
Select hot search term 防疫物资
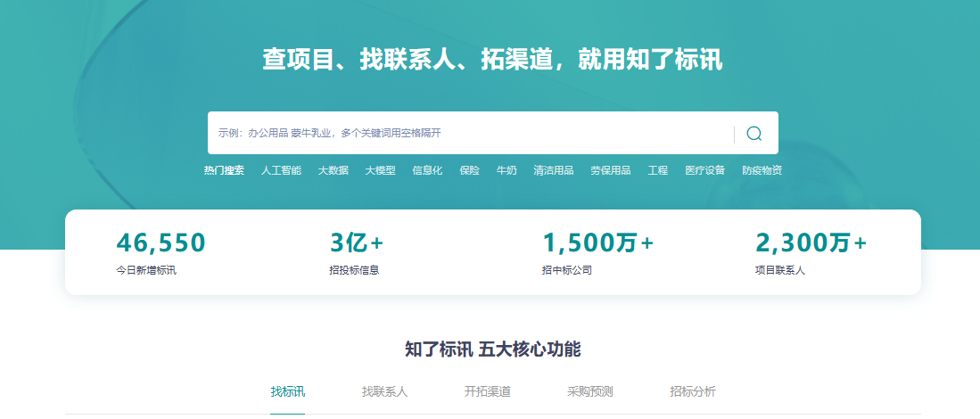pos(762,170)
